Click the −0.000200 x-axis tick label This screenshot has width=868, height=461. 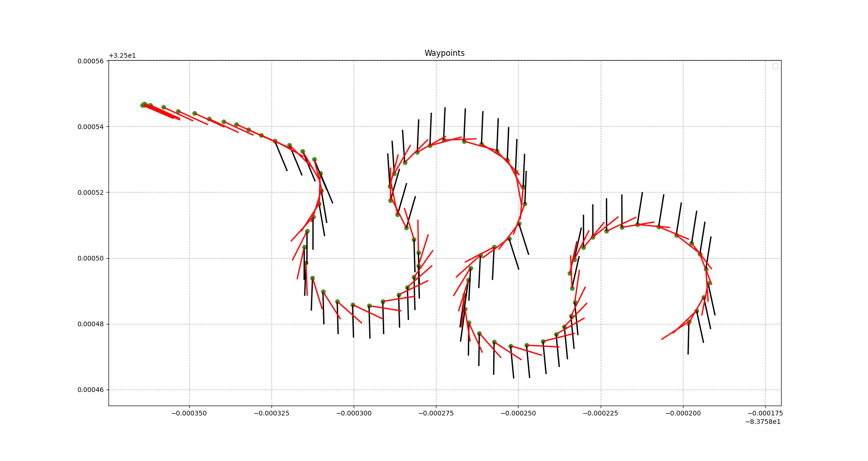tap(682, 413)
